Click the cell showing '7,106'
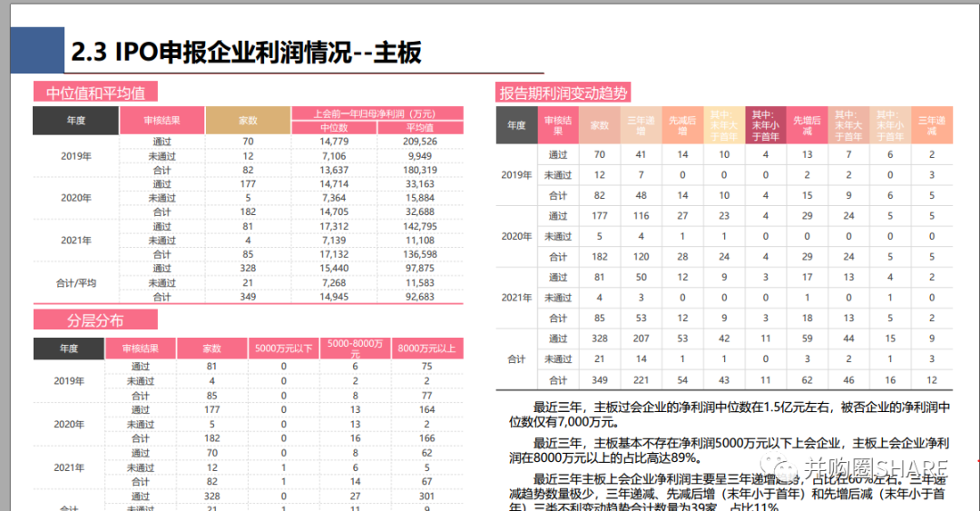 [x=334, y=156]
